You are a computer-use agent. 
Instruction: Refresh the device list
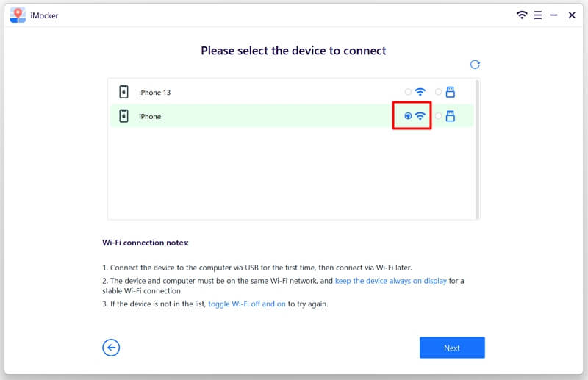[475, 65]
